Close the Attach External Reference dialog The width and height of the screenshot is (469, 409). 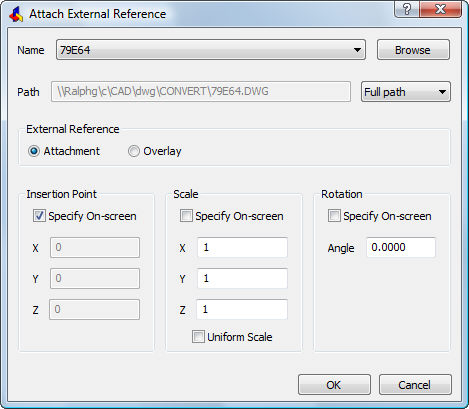coord(440,9)
